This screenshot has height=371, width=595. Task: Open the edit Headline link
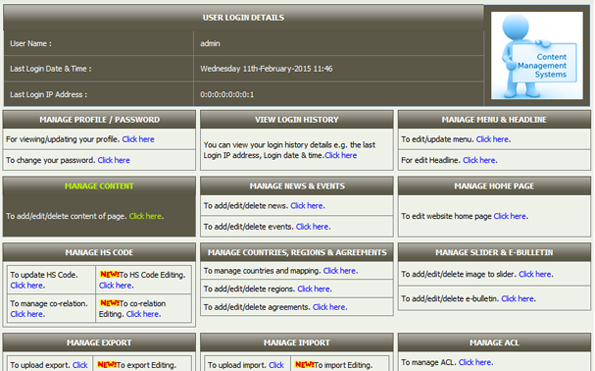pos(479,160)
